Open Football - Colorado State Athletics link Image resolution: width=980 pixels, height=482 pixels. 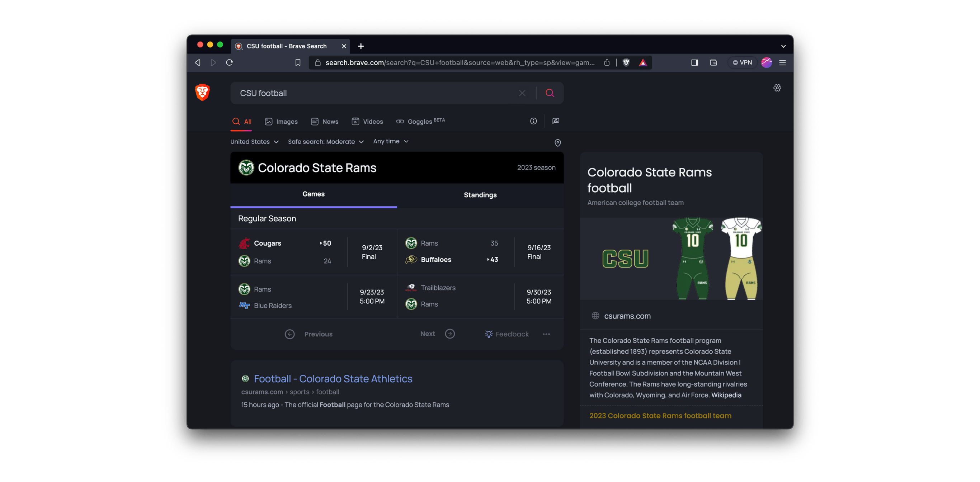coord(333,378)
